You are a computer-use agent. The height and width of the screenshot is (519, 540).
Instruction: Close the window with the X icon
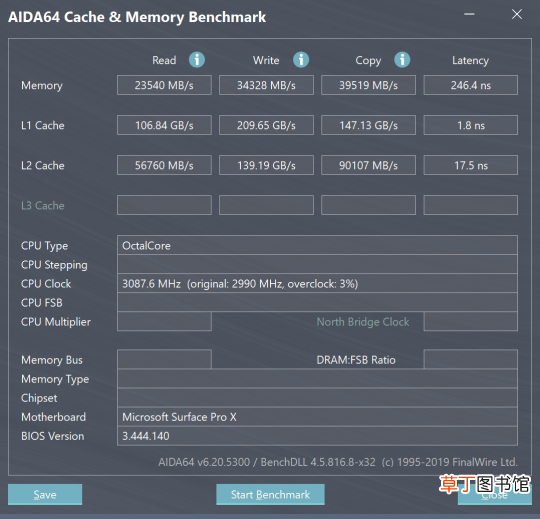tap(517, 14)
